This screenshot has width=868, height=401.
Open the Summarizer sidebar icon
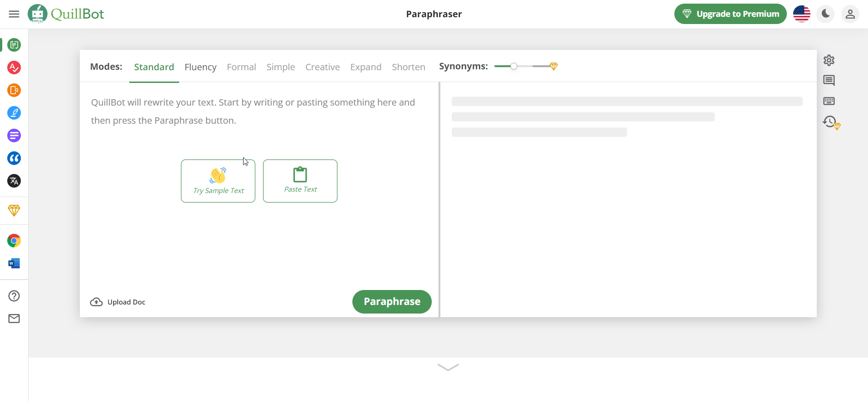click(14, 135)
